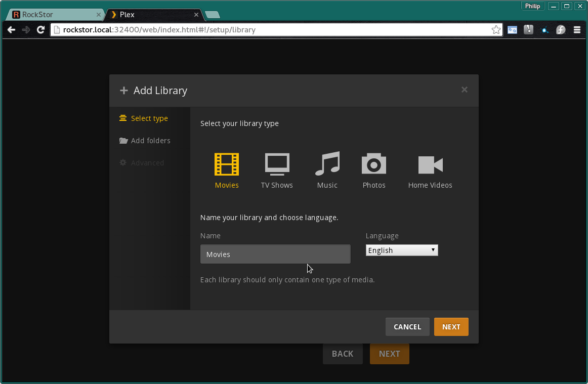The width and height of the screenshot is (588, 384).
Task: Click 'Name your library and choose language.' text
Action: (x=269, y=218)
